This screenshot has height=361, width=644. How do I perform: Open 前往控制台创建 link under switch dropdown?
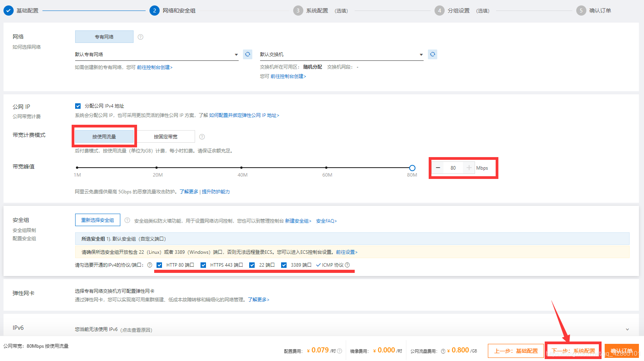tap(288, 76)
